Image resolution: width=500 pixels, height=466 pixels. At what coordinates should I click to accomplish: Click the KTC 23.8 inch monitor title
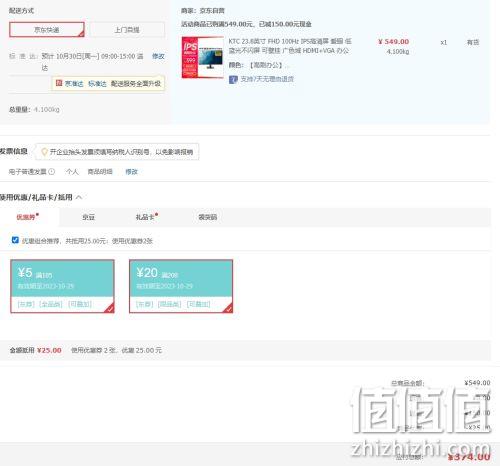point(290,46)
